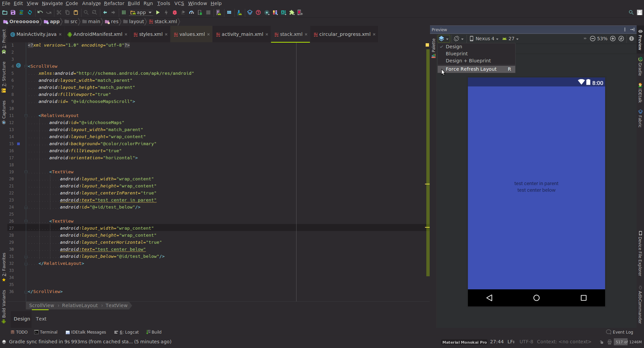Click the Save All toolbar icon

pyautogui.click(x=13, y=12)
